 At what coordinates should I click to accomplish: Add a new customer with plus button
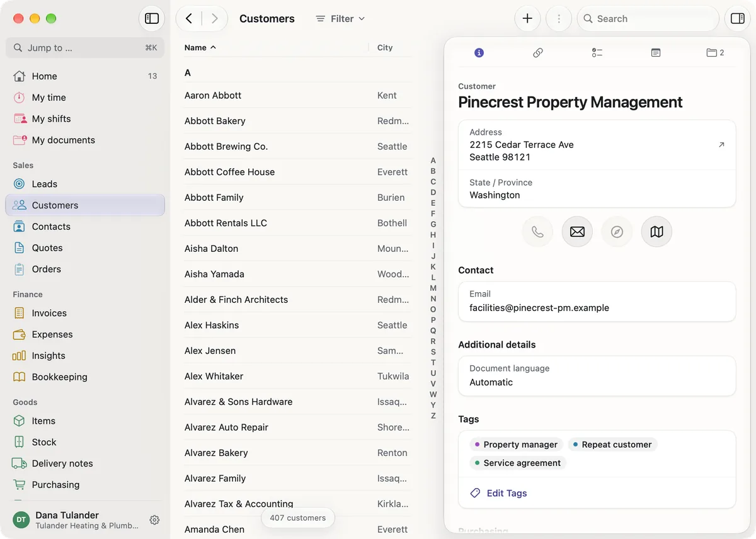527,18
